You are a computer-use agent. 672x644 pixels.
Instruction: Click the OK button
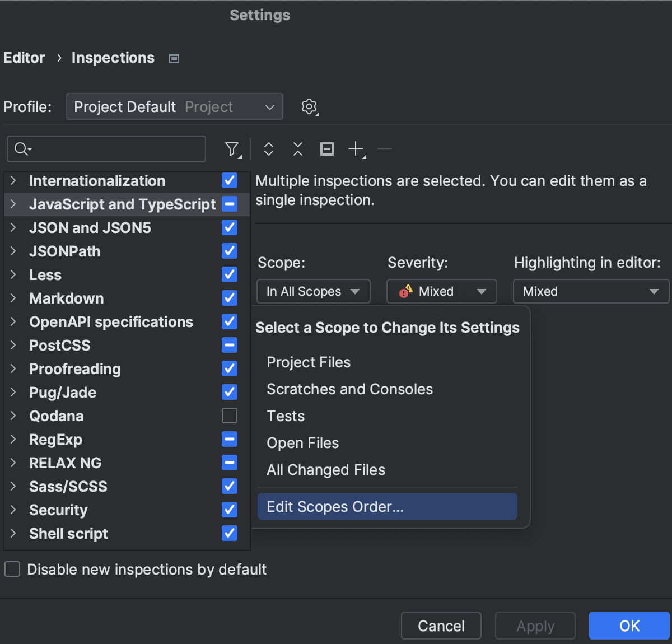(x=629, y=626)
